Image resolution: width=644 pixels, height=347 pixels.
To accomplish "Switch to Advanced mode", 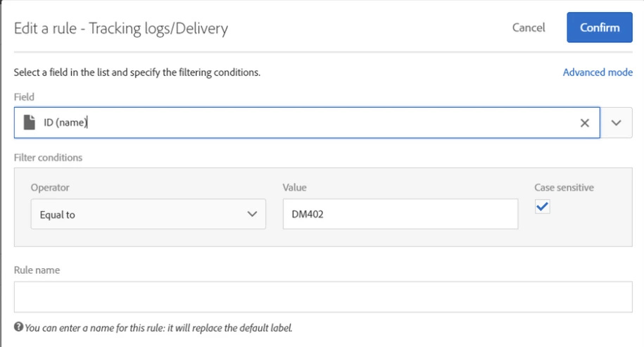I will pos(598,72).
